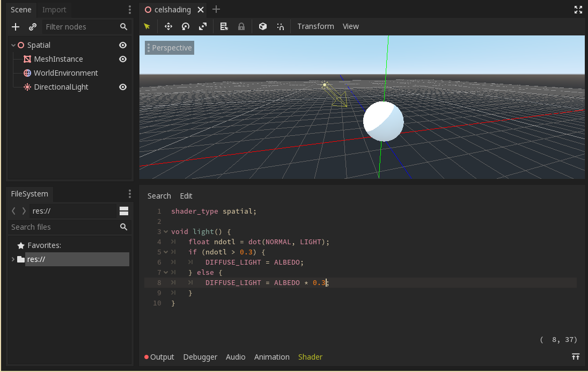Select the FileSystem tab

(x=30, y=194)
